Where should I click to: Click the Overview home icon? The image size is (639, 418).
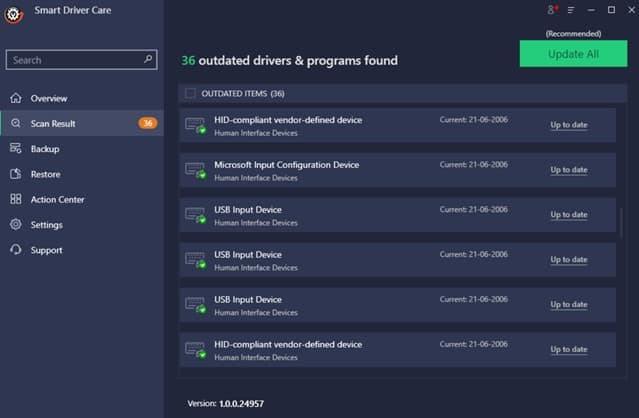pyautogui.click(x=16, y=98)
